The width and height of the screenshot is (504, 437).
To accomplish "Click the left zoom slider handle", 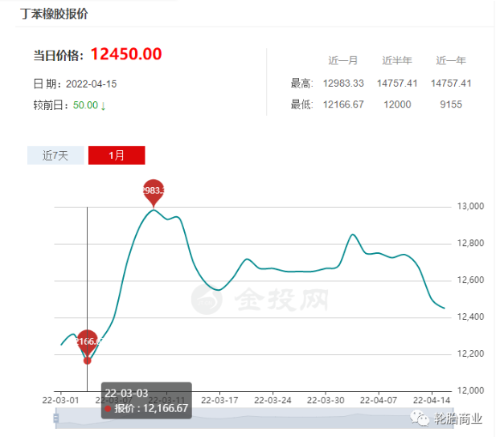I will point(56,418).
